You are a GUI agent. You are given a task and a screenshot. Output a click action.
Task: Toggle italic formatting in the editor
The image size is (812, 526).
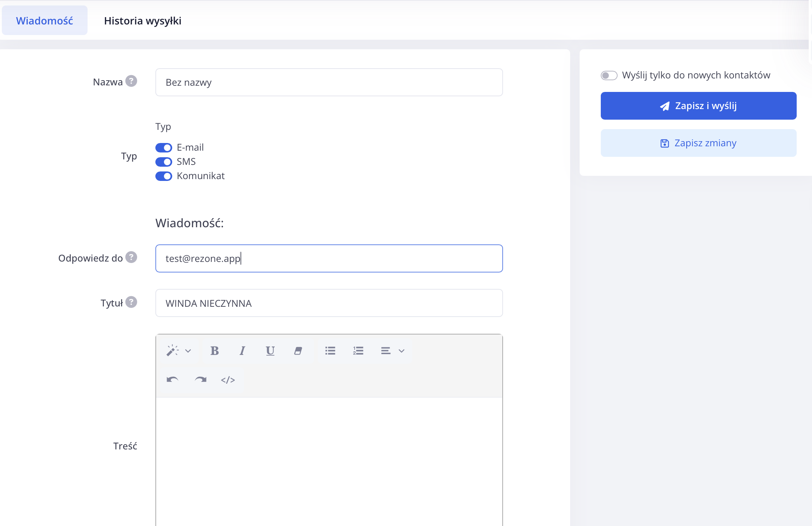(242, 351)
